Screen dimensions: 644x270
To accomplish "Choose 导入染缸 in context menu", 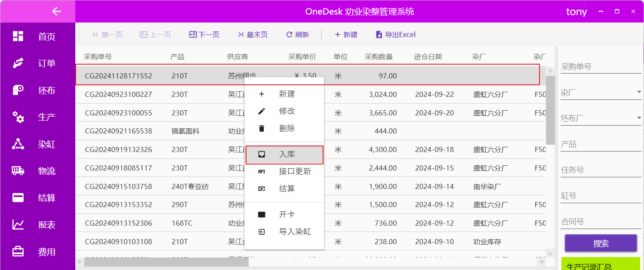I will point(284,232).
